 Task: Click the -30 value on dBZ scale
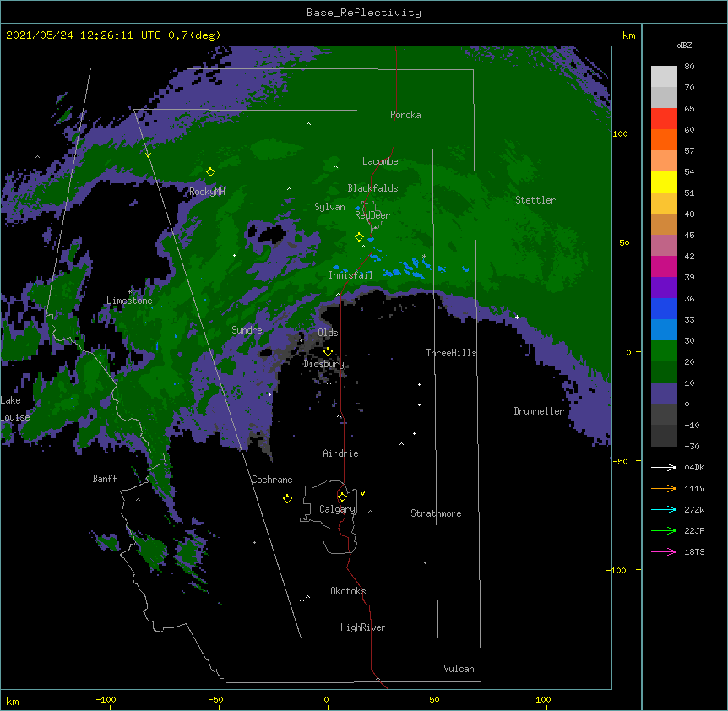(x=692, y=446)
